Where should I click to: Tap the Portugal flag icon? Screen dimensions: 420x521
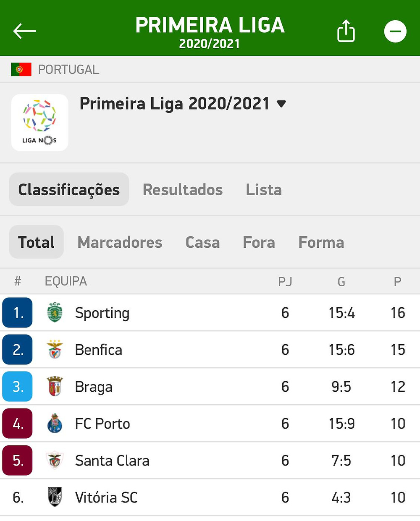pos(21,69)
